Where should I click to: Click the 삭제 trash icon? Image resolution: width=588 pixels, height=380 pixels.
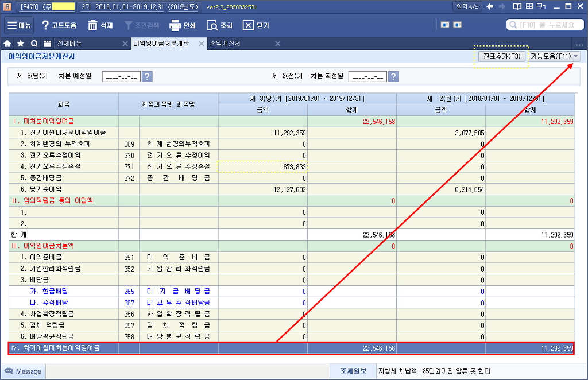click(x=93, y=25)
